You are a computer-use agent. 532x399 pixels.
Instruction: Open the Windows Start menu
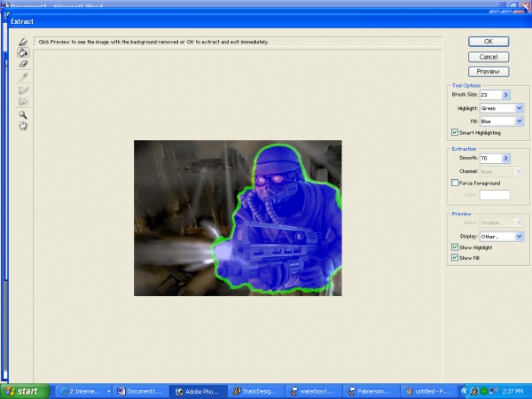25,391
